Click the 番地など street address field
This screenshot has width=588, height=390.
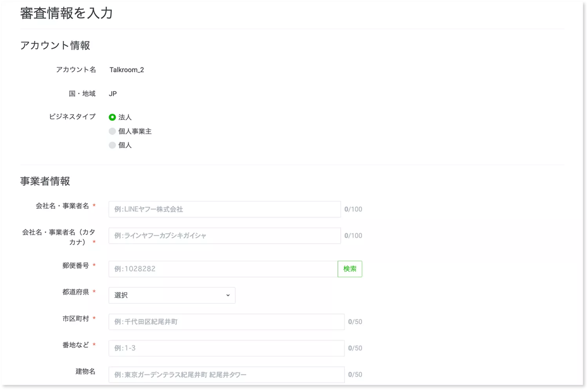click(x=226, y=348)
